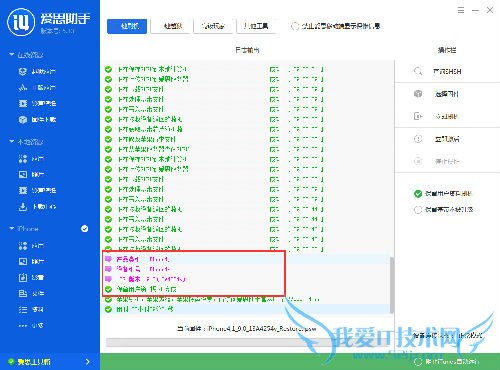
Task: Open photo icon under local resources
Action: click(23, 174)
